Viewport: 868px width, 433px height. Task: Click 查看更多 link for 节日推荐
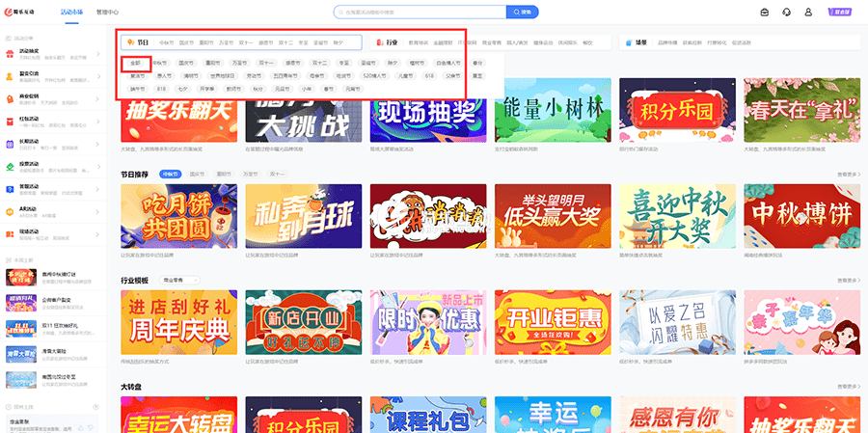pos(849,175)
